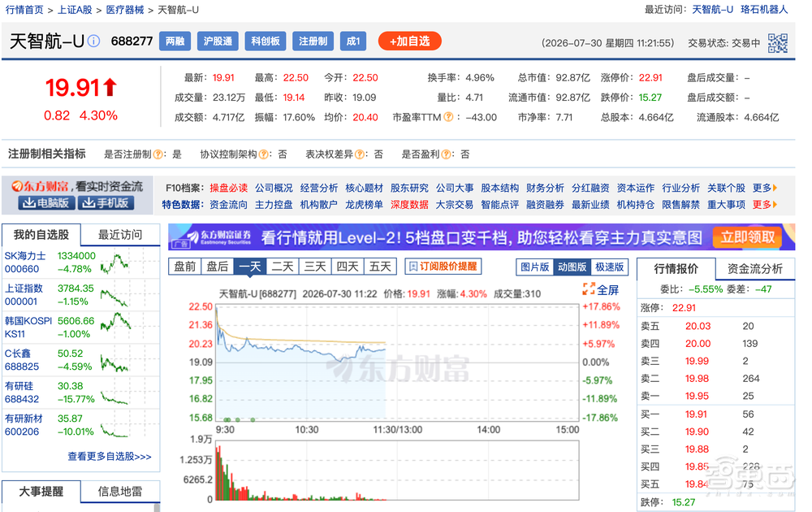The image size is (812, 512).
Task: Click the 科创板 tag
Action: point(266,41)
